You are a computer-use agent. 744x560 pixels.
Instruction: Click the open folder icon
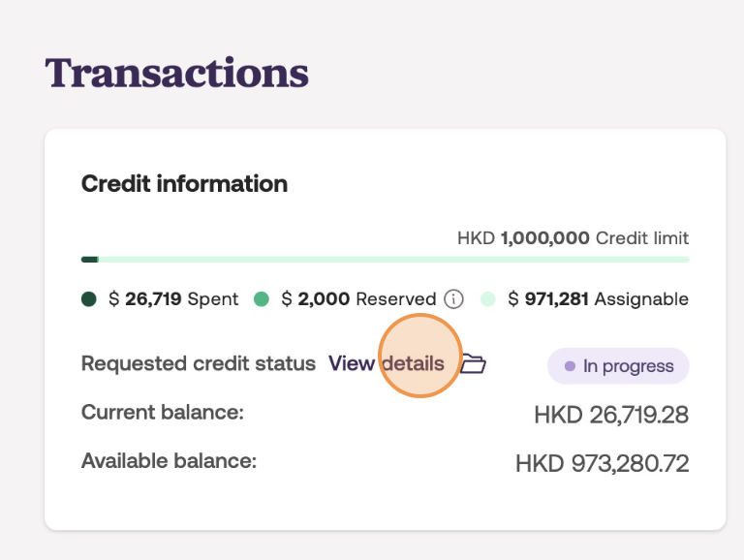coord(473,364)
